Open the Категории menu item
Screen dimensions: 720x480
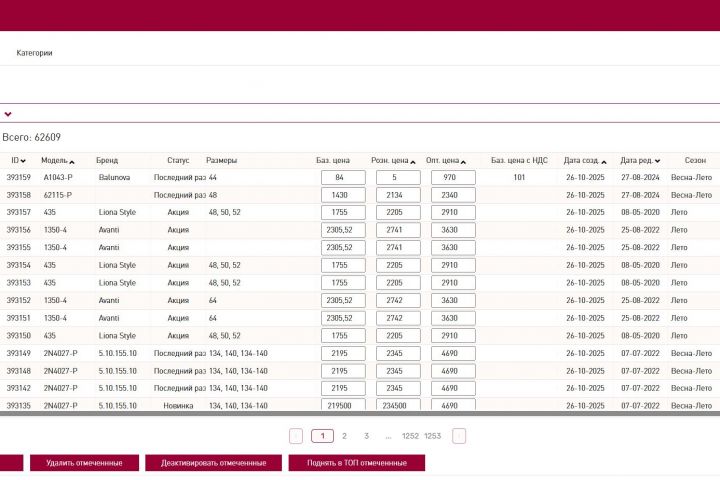[34, 53]
